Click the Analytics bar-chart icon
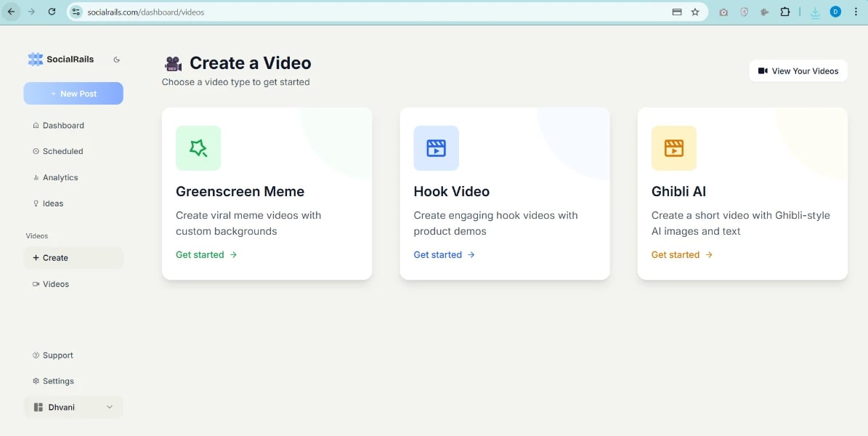The image size is (868, 436). pos(36,177)
